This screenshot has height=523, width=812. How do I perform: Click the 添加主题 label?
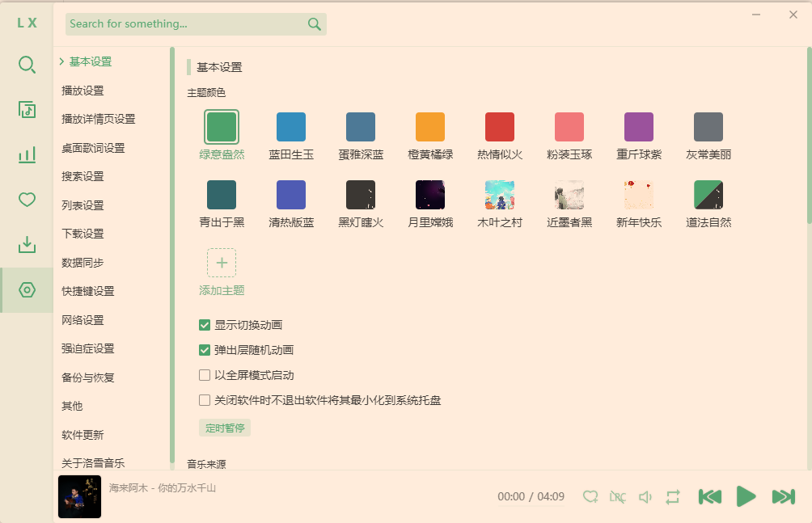click(222, 290)
